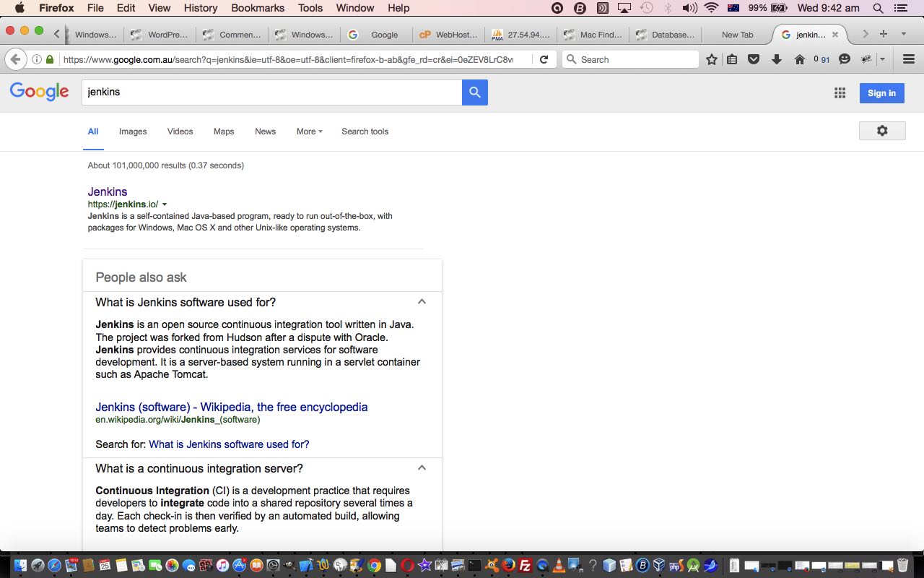Screen dimensions: 924x578
Task: Open FileZilla from the Dock
Action: point(526,566)
